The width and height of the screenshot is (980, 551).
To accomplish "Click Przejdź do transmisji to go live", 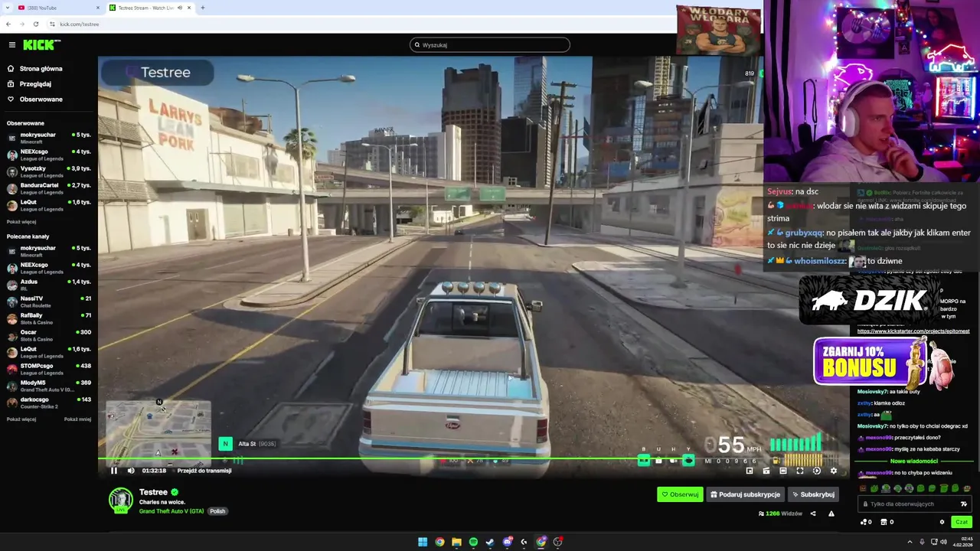I will click(x=204, y=471).
